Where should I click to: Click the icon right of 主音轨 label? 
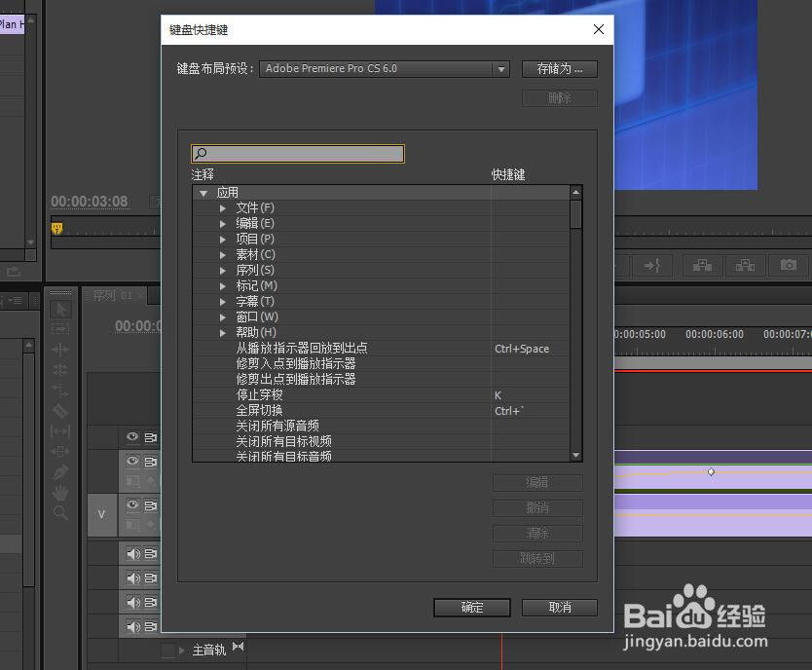point(239,647)
